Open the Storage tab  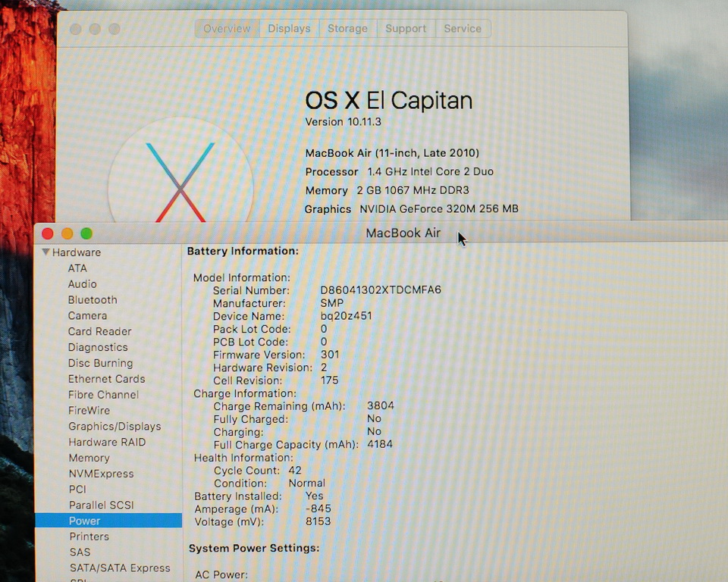[348, 29]
